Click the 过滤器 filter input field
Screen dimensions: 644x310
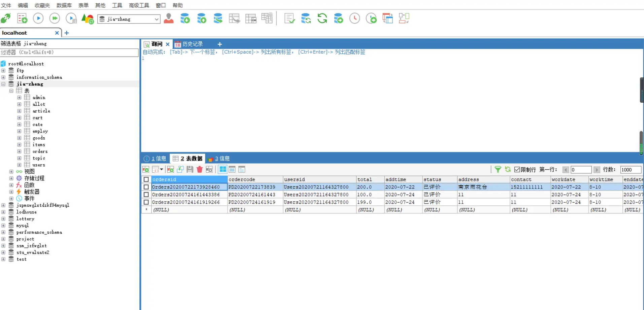pyautogui.click(x=69, y=53)
